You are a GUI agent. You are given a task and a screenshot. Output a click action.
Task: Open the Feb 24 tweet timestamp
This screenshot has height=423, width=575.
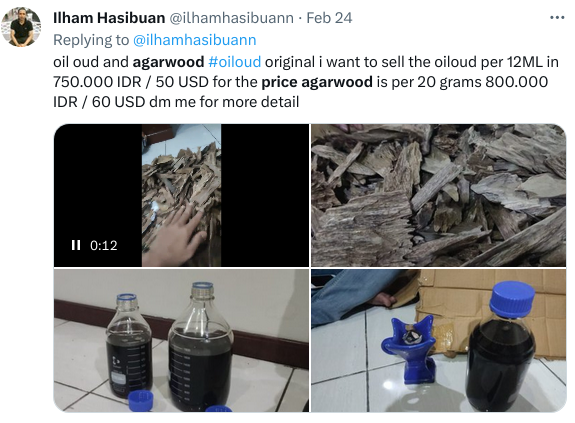coord(329,18)
